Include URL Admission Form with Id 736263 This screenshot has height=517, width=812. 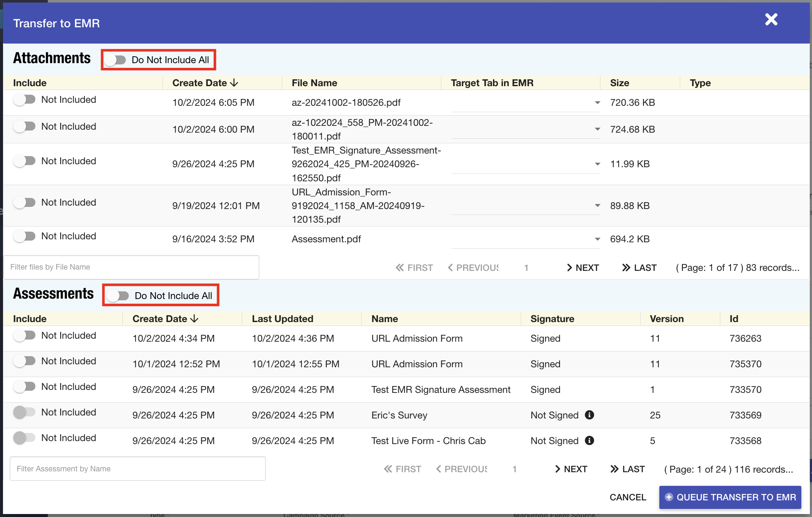pyautogui.click(x=24, y=336)
